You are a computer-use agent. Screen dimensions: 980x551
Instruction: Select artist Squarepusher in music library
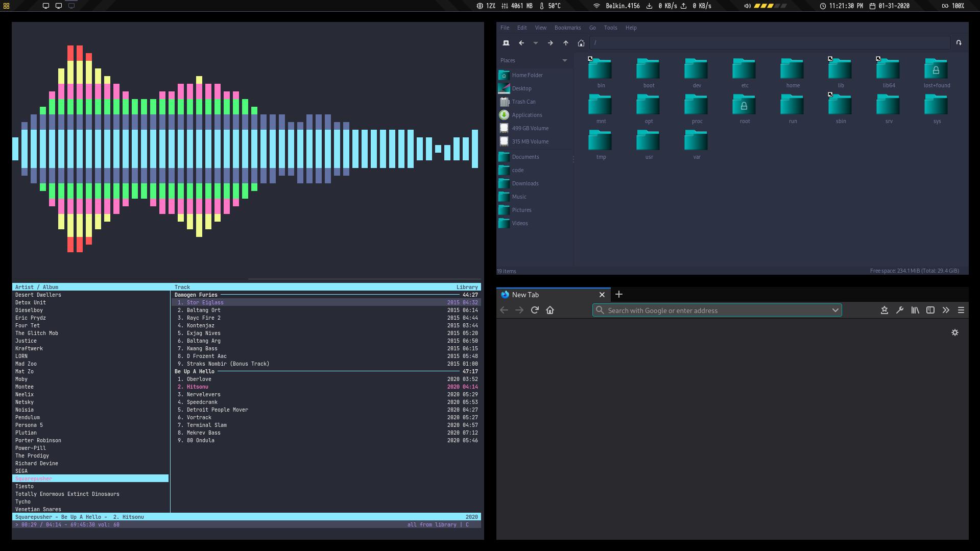coord(90,478)
